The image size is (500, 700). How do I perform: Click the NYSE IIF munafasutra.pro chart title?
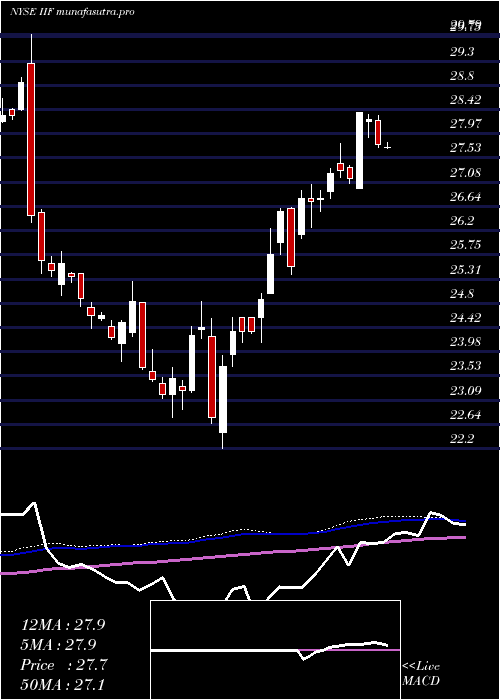[x=72, y=12]
